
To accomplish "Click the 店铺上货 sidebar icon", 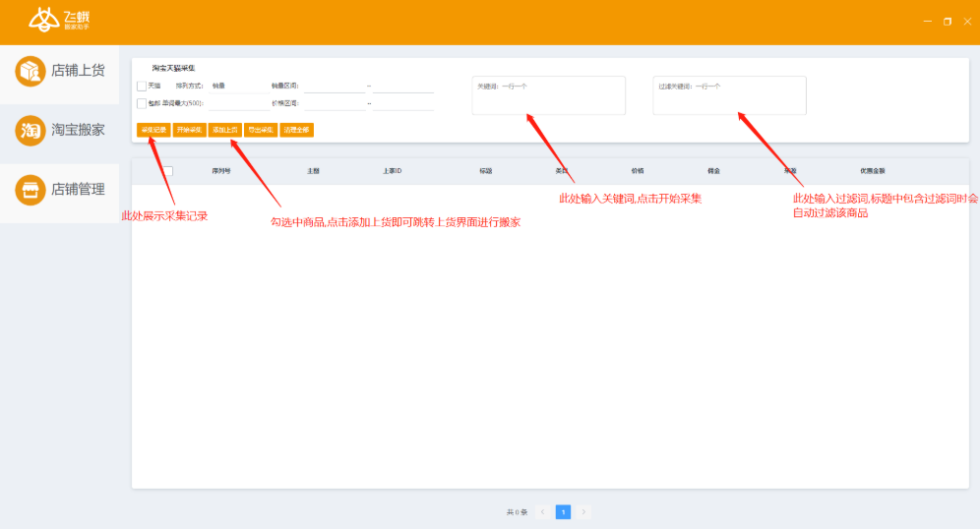I will click(31, 71).
